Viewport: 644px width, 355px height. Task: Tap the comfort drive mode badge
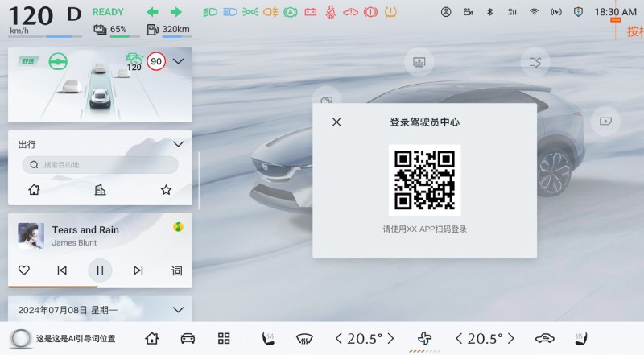tap(28, 61)
